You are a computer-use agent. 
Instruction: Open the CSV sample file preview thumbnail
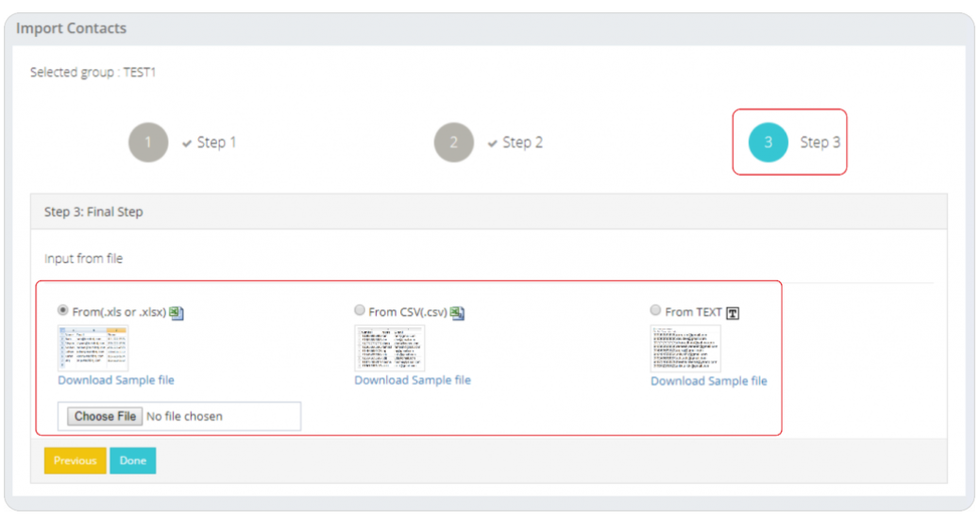click(x=389, y=347)
